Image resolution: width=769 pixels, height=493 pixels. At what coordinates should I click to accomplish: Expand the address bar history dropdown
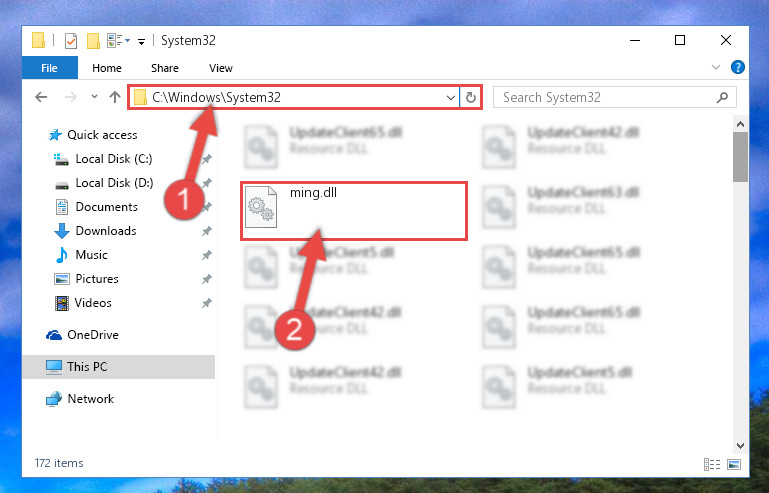point(451,98)
